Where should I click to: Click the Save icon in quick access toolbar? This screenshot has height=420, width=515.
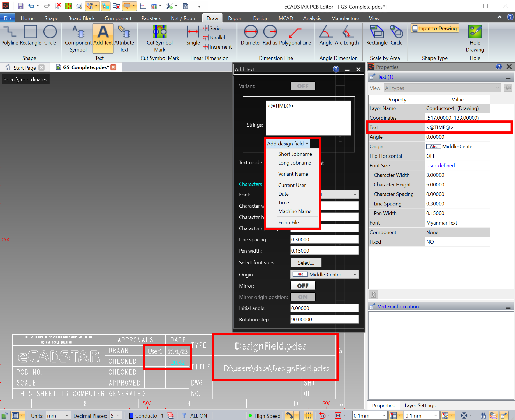point(20,6)
